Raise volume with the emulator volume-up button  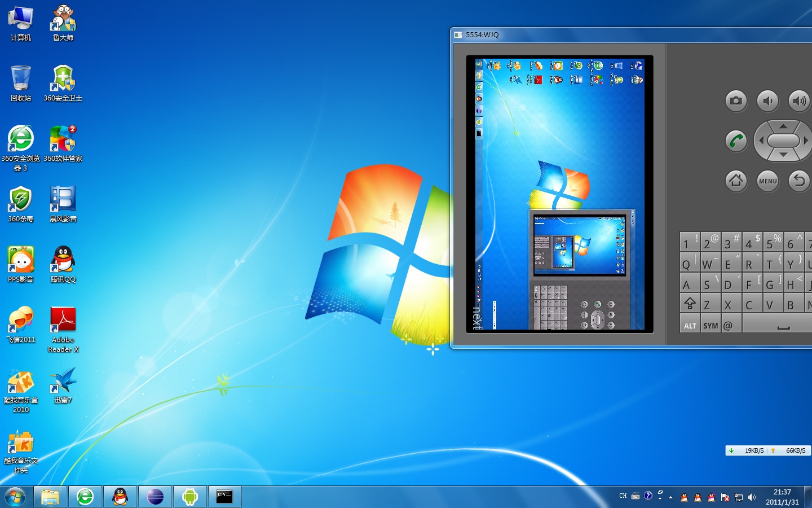(799, 101)
